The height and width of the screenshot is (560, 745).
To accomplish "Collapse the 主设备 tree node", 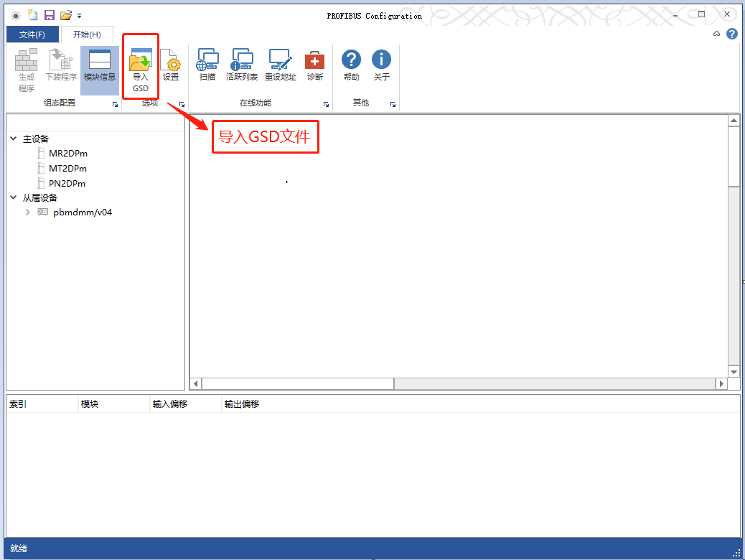I will (x=14, y=139).
